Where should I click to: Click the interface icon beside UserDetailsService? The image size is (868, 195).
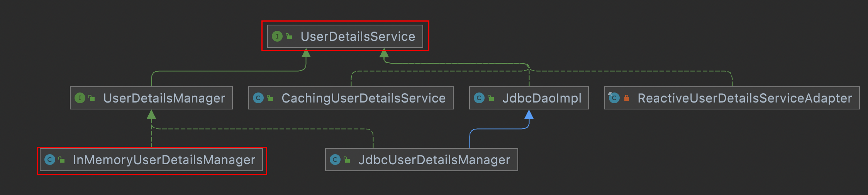pyautogui.click(x=277, y=37)
